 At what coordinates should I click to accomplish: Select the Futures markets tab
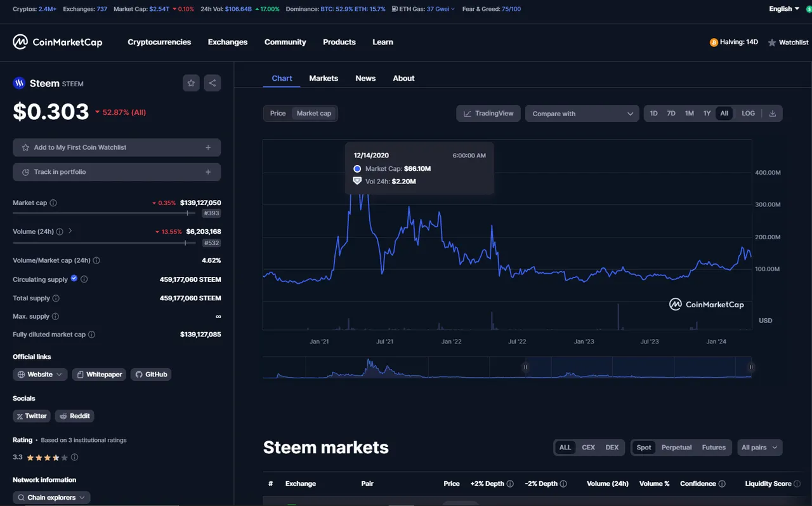coord(714,448)
